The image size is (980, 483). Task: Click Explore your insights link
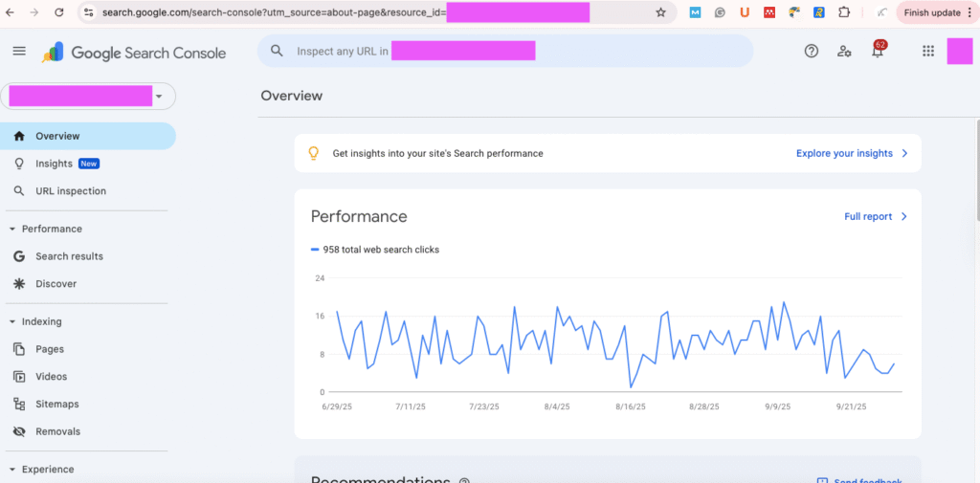[x=851, y=153]
